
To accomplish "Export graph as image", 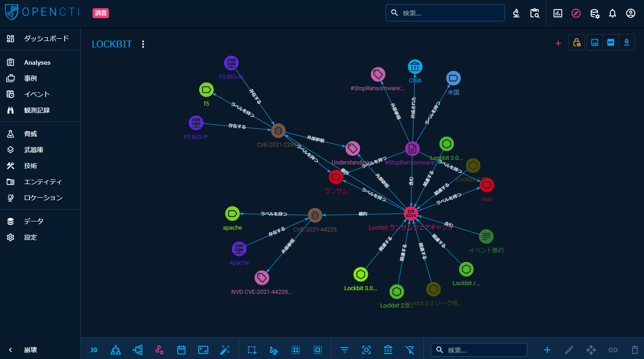I will [x=595, y=42].
